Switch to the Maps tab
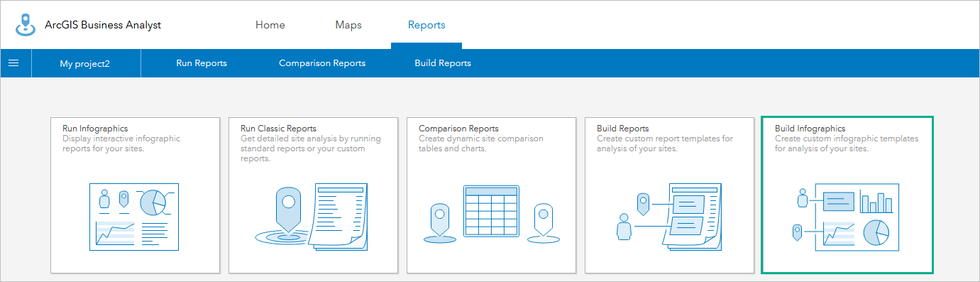The height and width of the screenshot is (282, 980). tap(348, 25)
